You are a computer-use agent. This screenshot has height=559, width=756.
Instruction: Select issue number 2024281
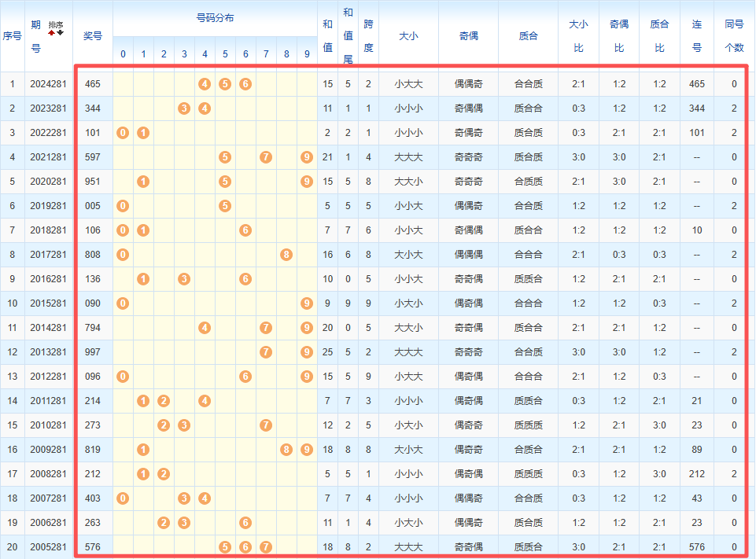(46, 84)
